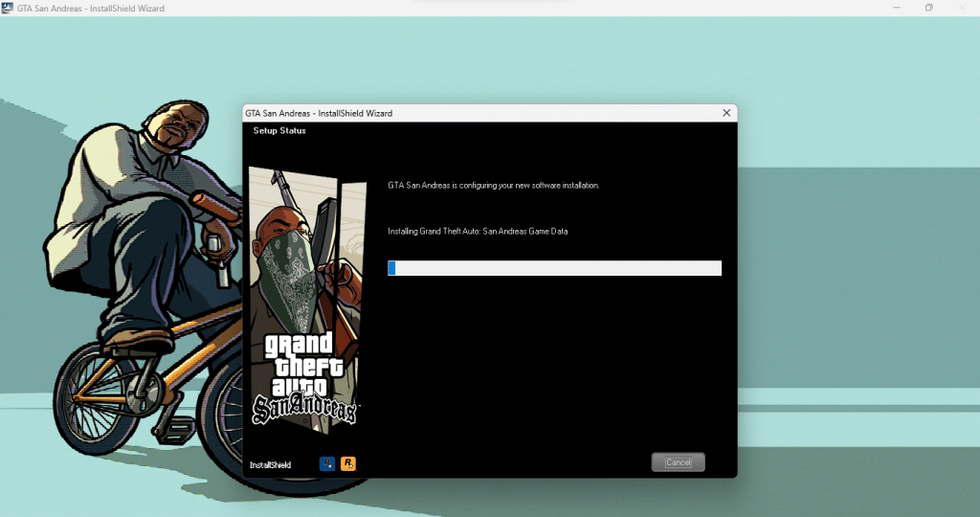Minimize the outer installer window
The height and width of the screenshot is (517, 980).
click(x=885, y=9)
